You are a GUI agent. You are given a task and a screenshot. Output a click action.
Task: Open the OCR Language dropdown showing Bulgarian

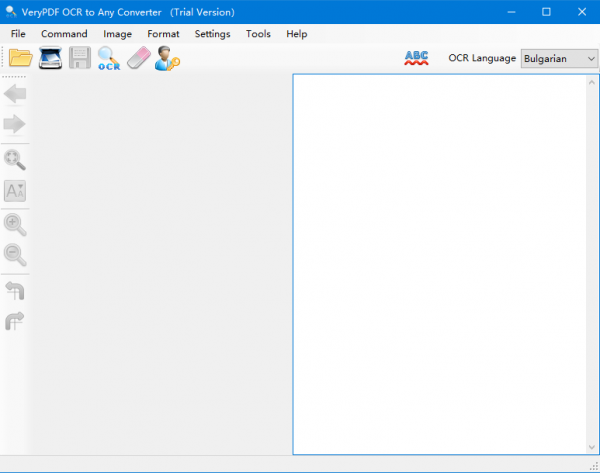[559, 59]
